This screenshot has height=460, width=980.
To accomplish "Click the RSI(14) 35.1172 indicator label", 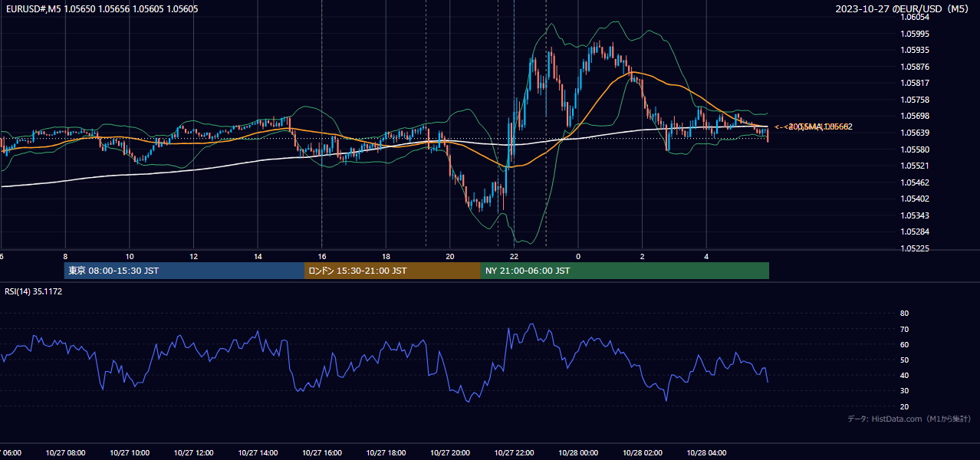I will click(x=34, y=291).
